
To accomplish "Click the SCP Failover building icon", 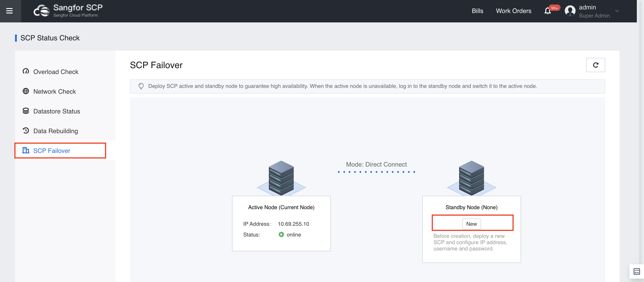I will [26, 150].
